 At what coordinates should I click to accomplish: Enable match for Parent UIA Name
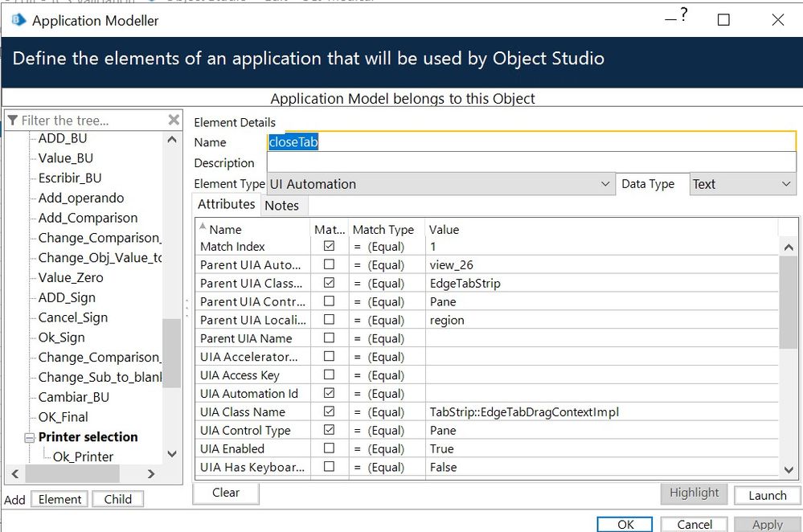(329, 338)
